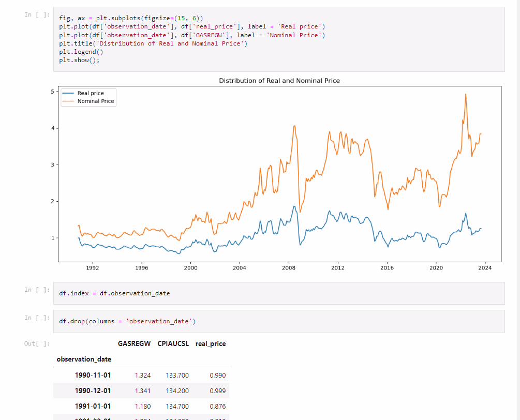The image size is (520, 420).
Task: Select the 1990-11-01 row label
Action: pyautogui.click(x=93, y=375)
